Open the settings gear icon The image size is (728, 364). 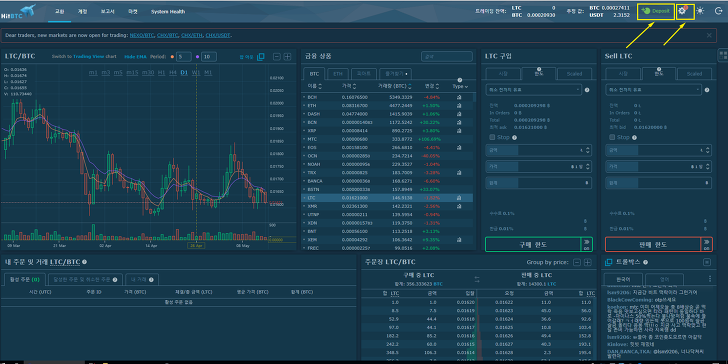[x=682, y=11]
